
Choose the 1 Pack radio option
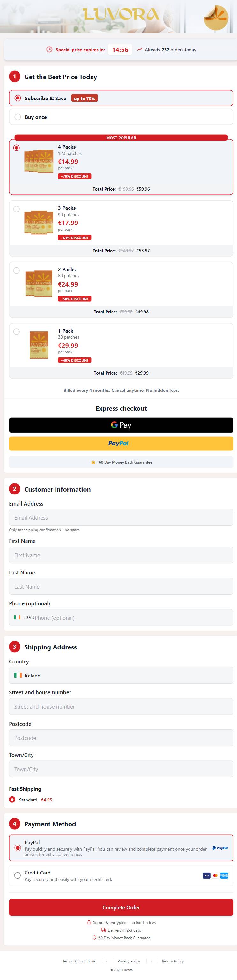(x=16, y=331)
